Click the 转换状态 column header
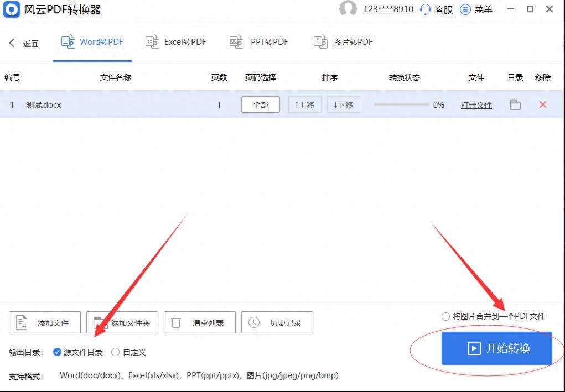 (405, 77)
